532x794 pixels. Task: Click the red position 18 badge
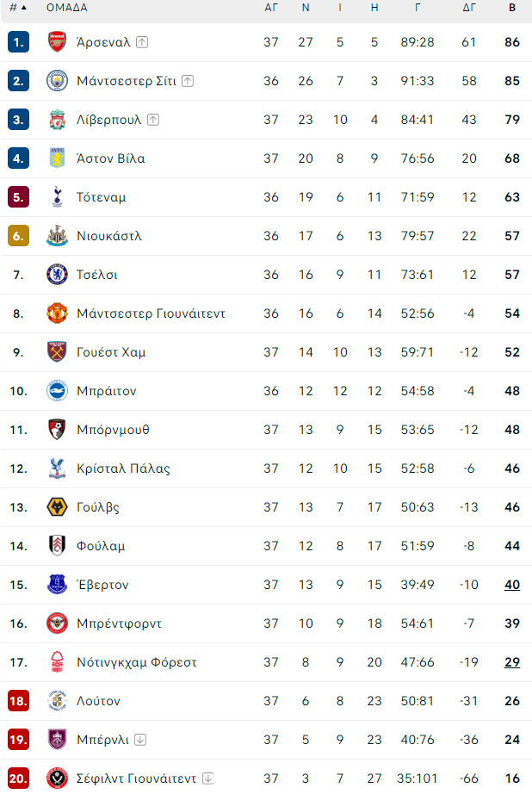point(18,701)
